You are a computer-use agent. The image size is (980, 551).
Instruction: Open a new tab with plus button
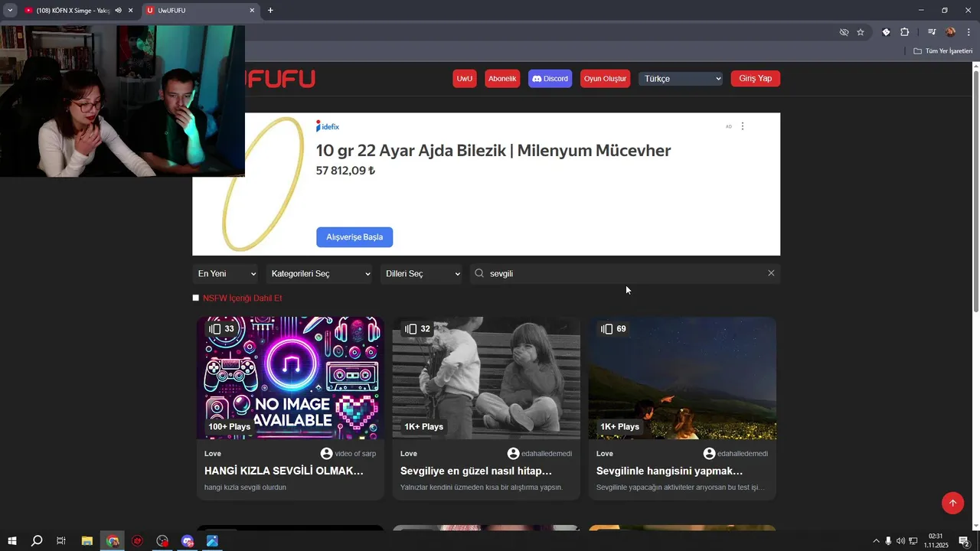coord(270,11)
